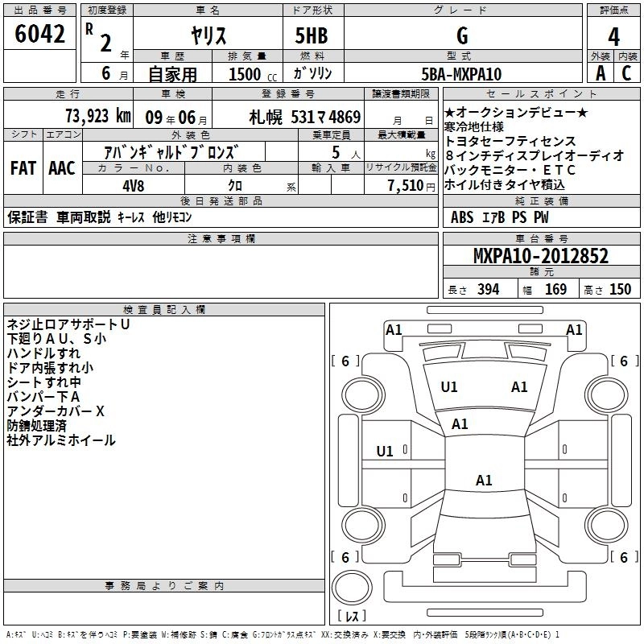Image resolution: width=644 pixels, height=644 pixels.
Task: Select the レス box below the car diagram
Action: tap(351, 616)
